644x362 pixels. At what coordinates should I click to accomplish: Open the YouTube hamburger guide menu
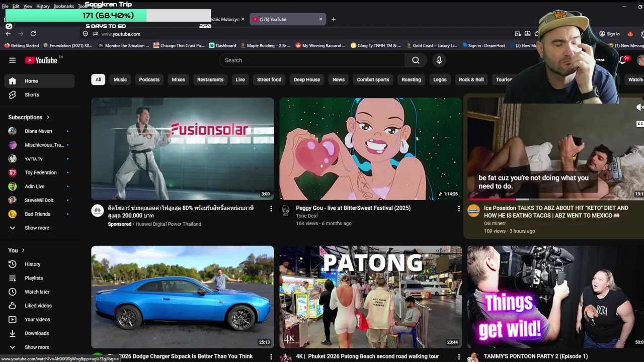(12, 60)
